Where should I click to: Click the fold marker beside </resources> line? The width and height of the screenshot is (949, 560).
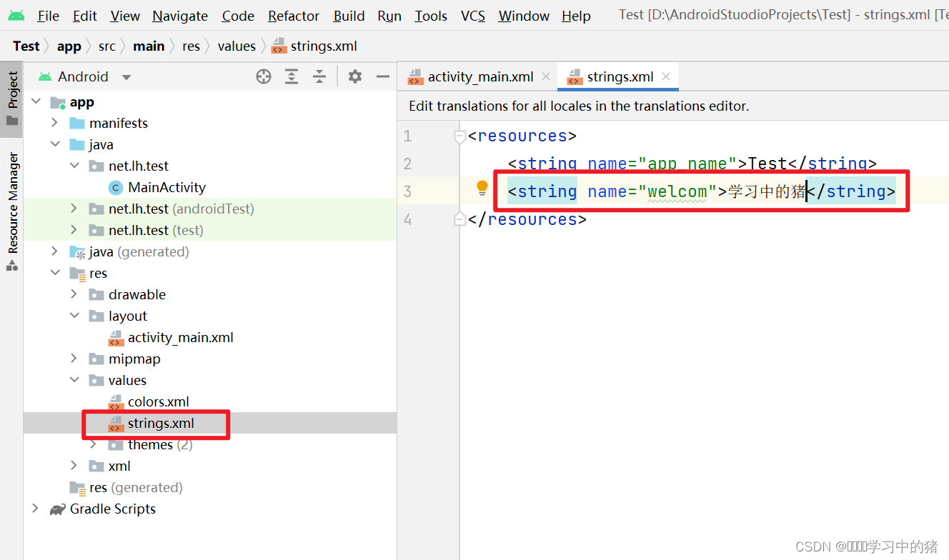pos(460,220)
